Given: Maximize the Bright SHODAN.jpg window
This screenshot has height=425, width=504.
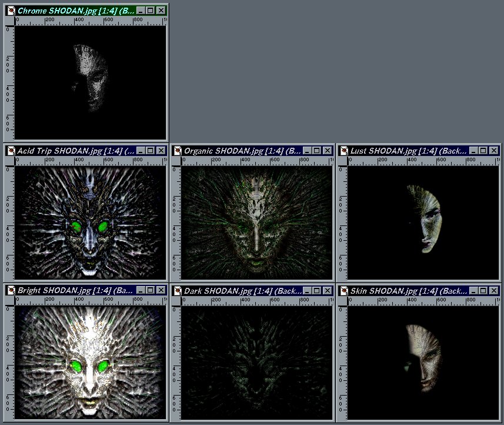Looking at the screenshot, I should pyautogui.click(x=151, y=291).
